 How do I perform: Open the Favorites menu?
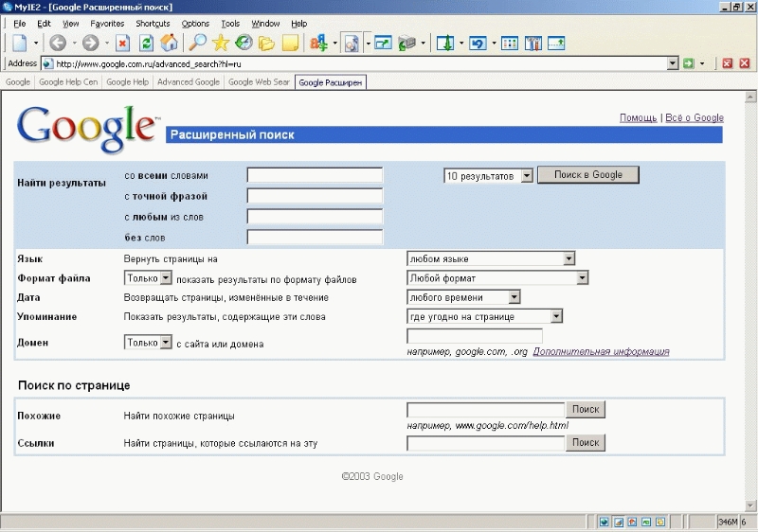tap(107, 23)
